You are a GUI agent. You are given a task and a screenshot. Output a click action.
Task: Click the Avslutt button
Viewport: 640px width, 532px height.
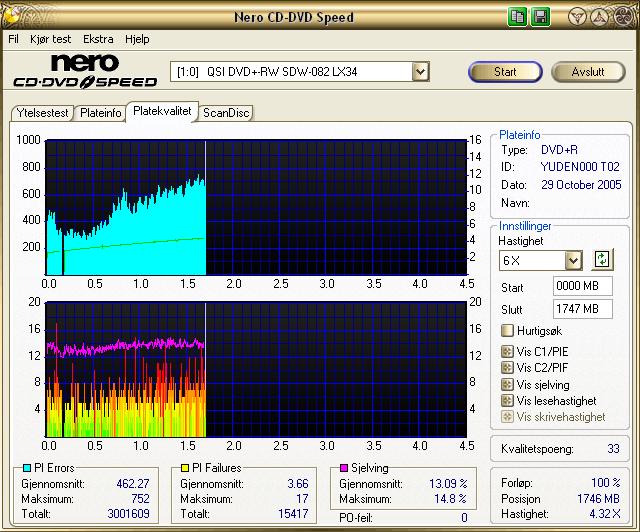[x=588, y=72]
